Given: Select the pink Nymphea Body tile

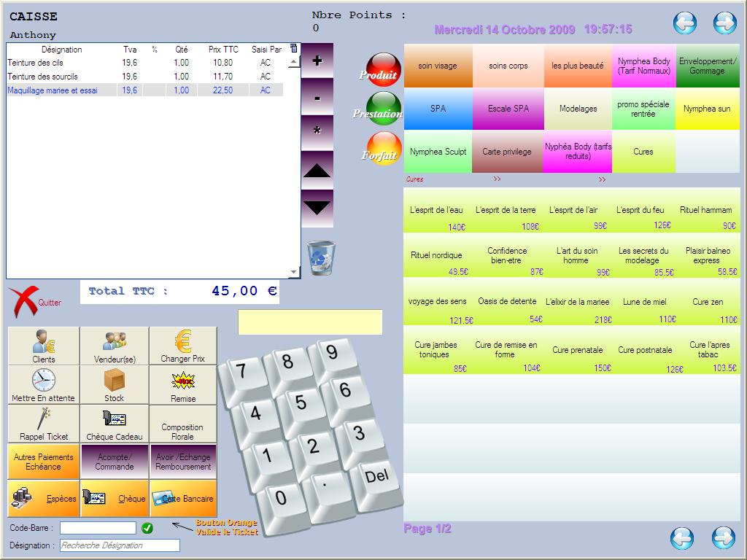Looking at the screenshot, I should [x=643, y=66].
